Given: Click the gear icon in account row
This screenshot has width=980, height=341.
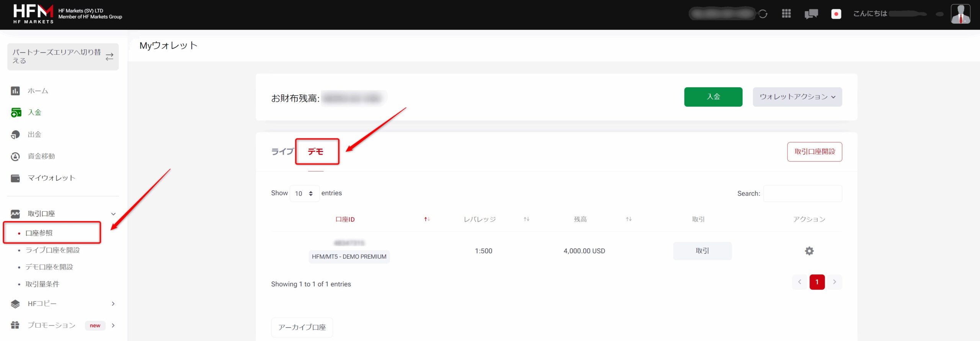Looking at the screenshot, I should 809,251.
